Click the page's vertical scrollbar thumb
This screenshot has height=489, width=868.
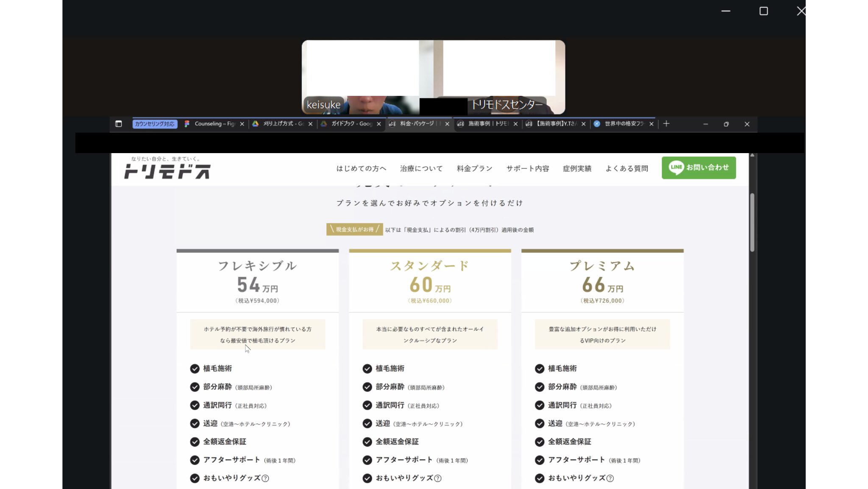[x=752, y=223]
